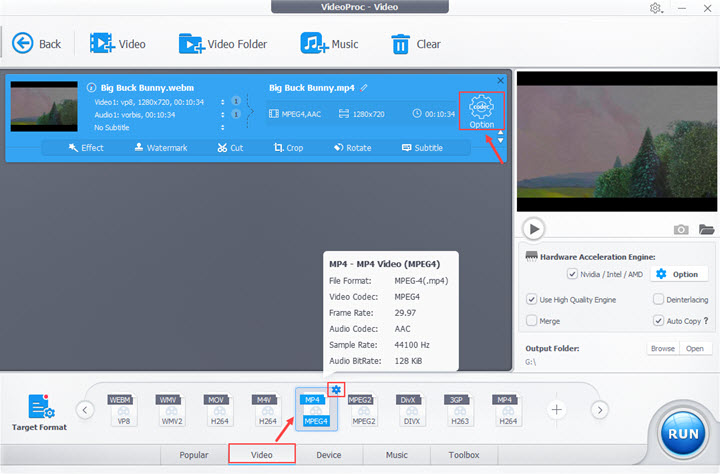The height and width of the screenshot is (474, 720).
Task: Select the WMV WMV2 format
Action: (x=171, y=410)
